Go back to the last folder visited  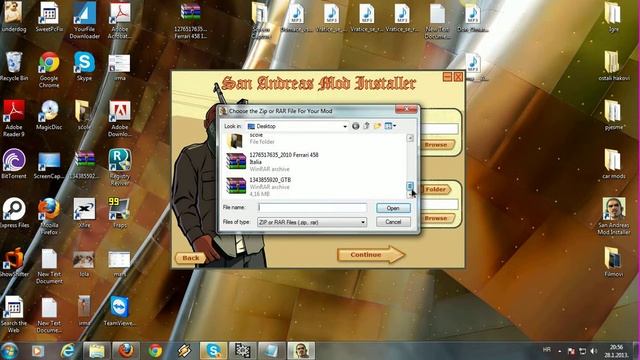click(356, 126)
